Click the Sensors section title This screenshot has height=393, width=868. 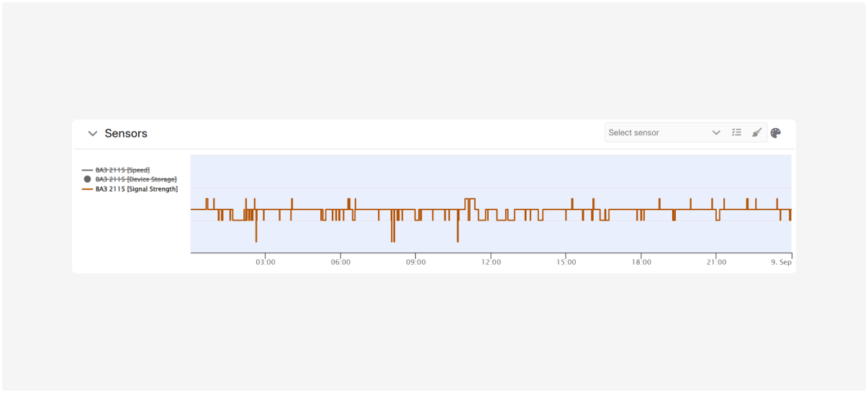(126, 133)
